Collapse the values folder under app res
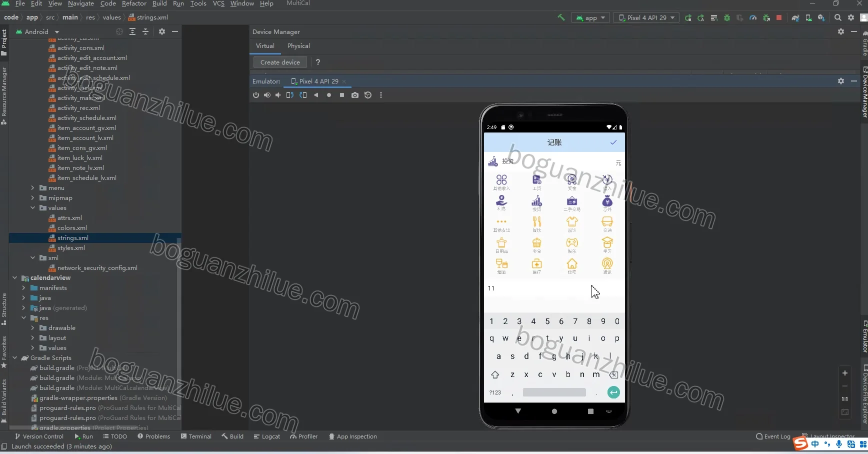Image resolution: width=868 pixels, height=454 pixels. [x=32, y=208]
